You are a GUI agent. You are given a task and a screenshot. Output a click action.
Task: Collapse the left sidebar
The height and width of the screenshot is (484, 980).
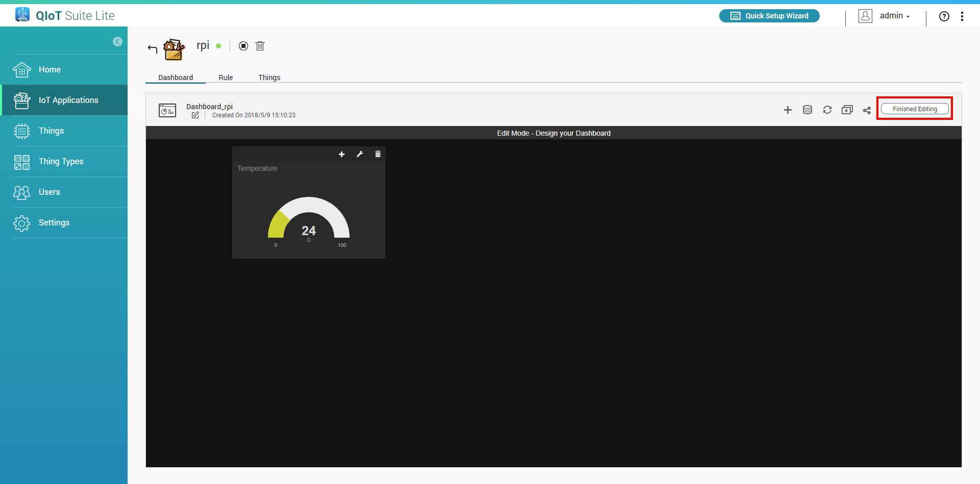click(x=117, y=42)
